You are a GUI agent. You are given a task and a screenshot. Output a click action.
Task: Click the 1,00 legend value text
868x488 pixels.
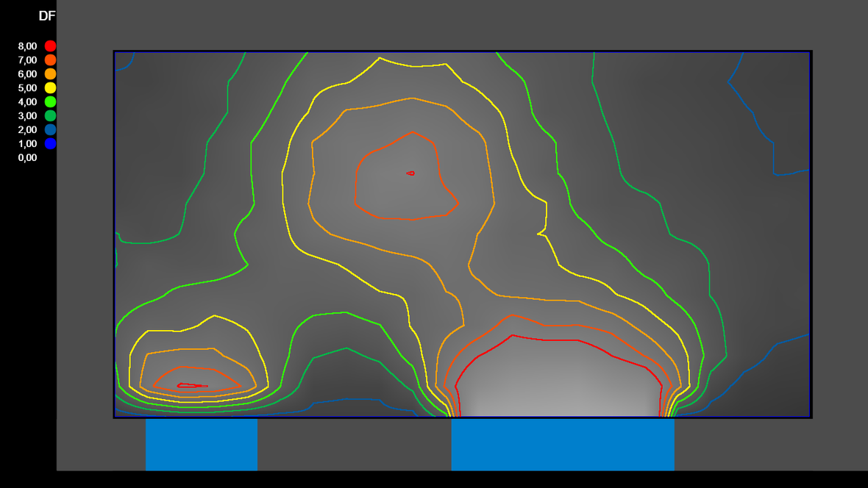pos(27,144)
